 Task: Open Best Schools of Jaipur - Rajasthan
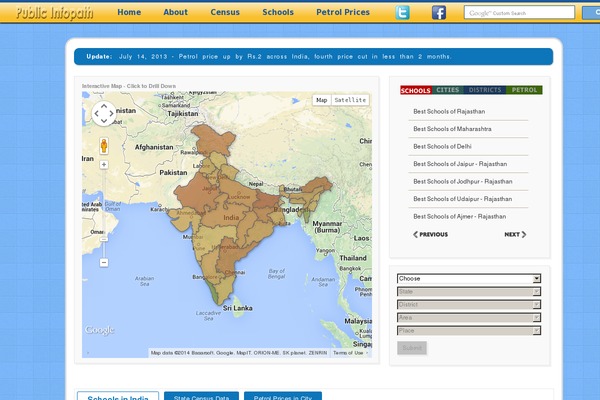pyautogui.click(x=460, y=164)
